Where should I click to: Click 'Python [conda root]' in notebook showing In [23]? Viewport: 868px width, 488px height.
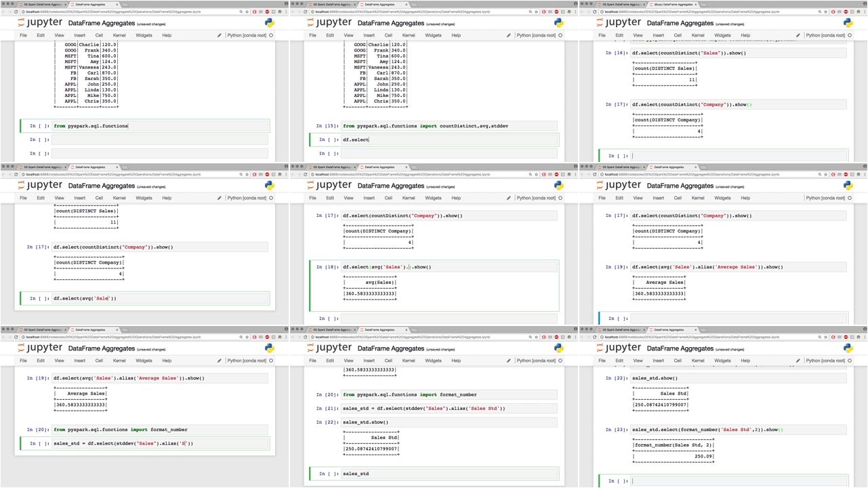coord(825,361)
